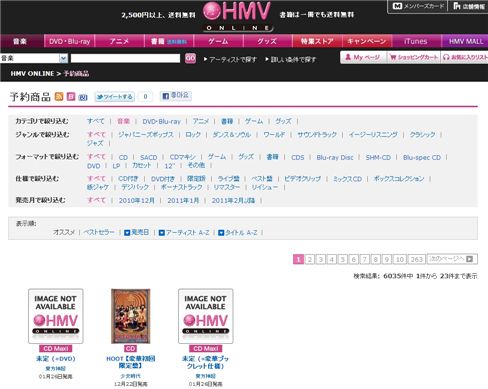Image resolution: width=488 pixels, height=389 pixels.
Task: Click the Facebook like button
Action: click(x=176, y=96)
